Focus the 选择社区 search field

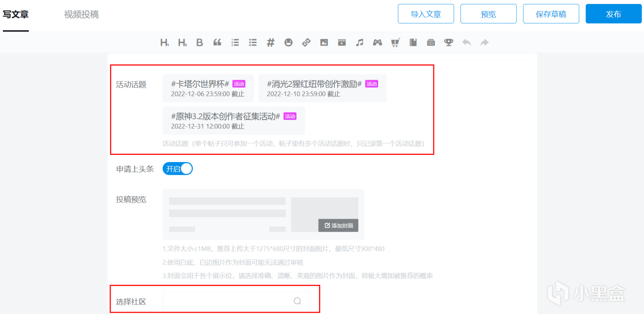click(x=236, y=301)
